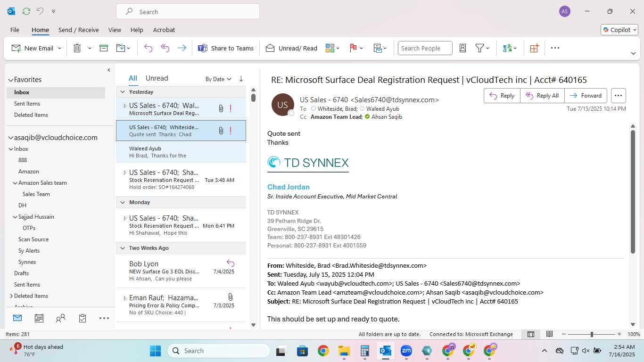The image size is (644, 362).
Task: Customize Quick Access Toolbar dropdown
Action: coord(53,11)
